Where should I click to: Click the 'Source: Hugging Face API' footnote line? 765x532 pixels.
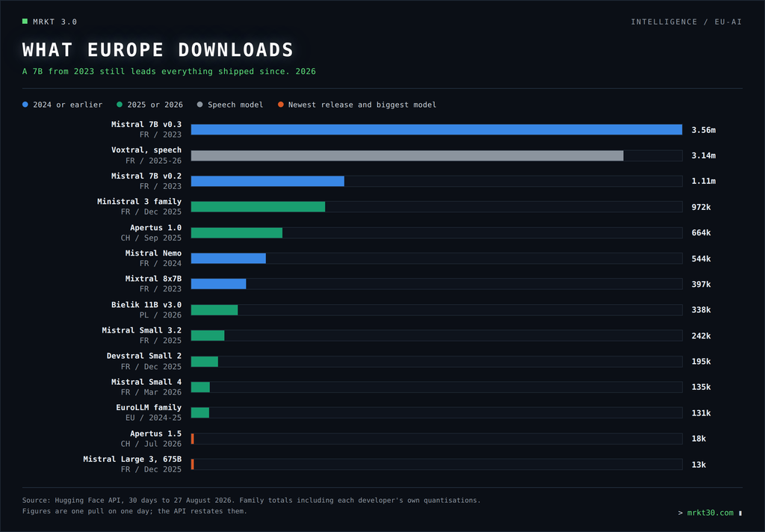coord(251,501)
